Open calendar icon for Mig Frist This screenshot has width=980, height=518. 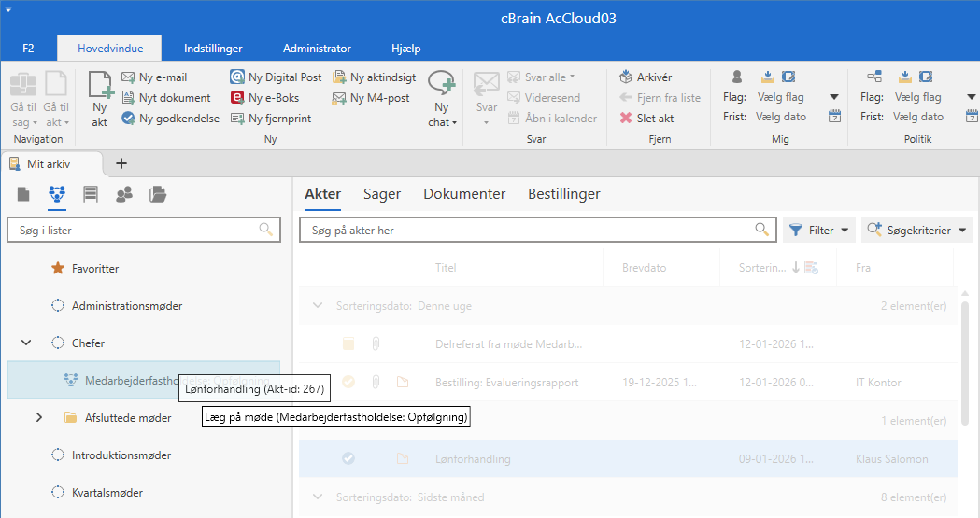(x=834, y=117)
